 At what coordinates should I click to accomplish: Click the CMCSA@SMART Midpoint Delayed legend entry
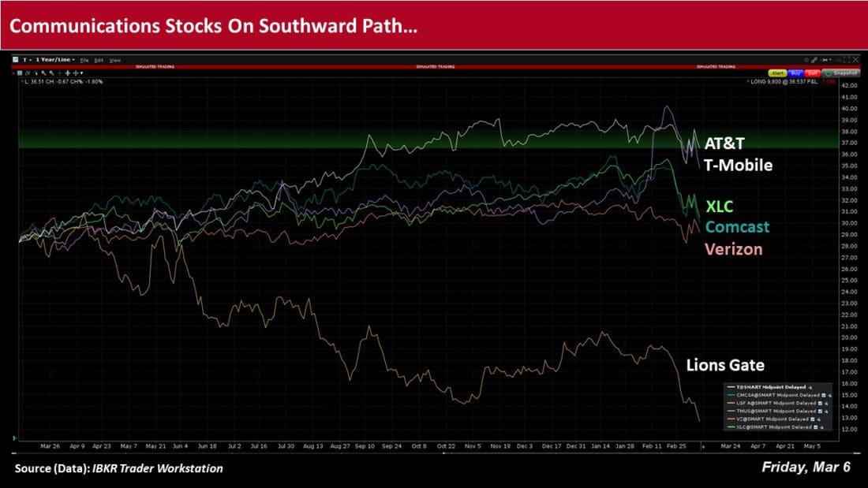[x=778, y=396]
